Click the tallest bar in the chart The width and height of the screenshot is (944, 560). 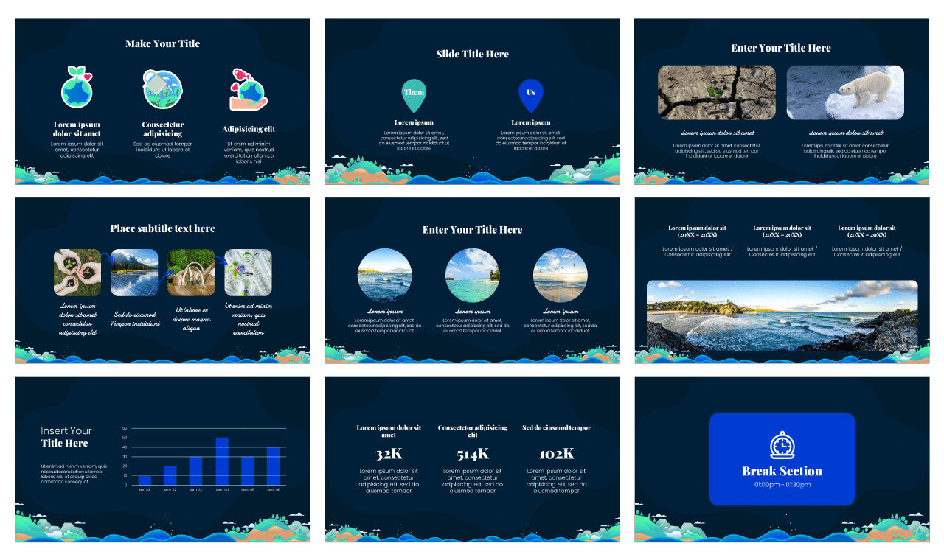click(222, 461)
